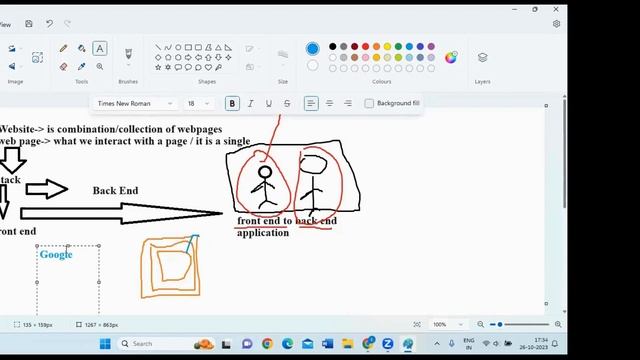Viewport: 640px width, 360px height.
Task: Click the Save icon
Action: 29,24
